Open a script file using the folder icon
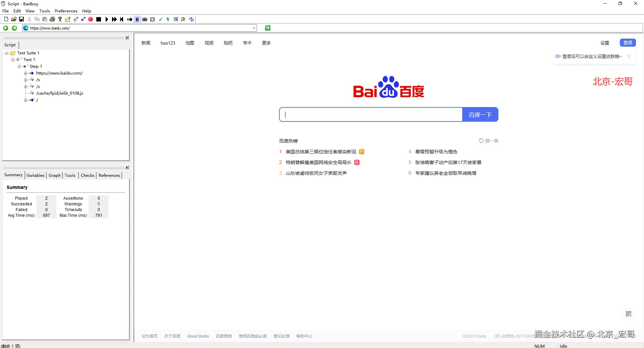Image resolution: width=644 pixels, height=348 pixels. tap(14, 19)
